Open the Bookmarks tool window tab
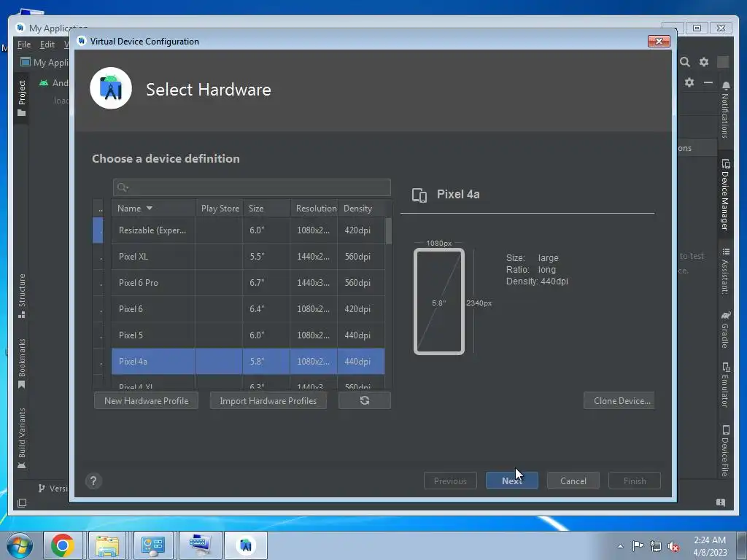 (x=21, y=363)
